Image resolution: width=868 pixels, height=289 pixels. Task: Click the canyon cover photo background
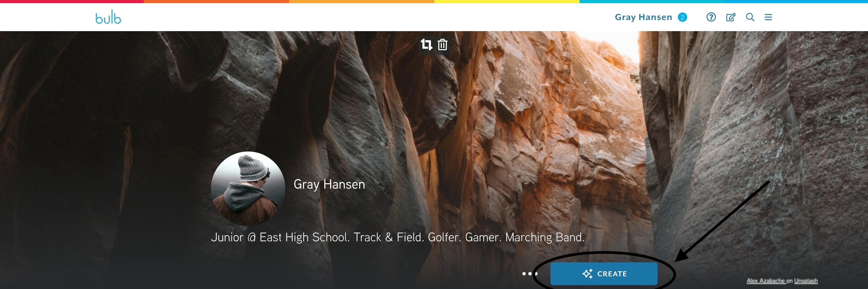539,118
